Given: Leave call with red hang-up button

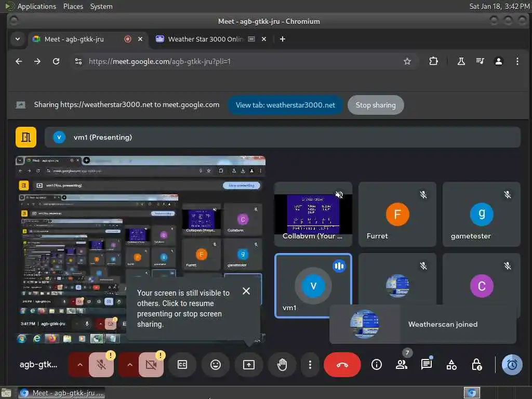Looking at the screenshot, I should pyautogui.click(x=342, y=365).
